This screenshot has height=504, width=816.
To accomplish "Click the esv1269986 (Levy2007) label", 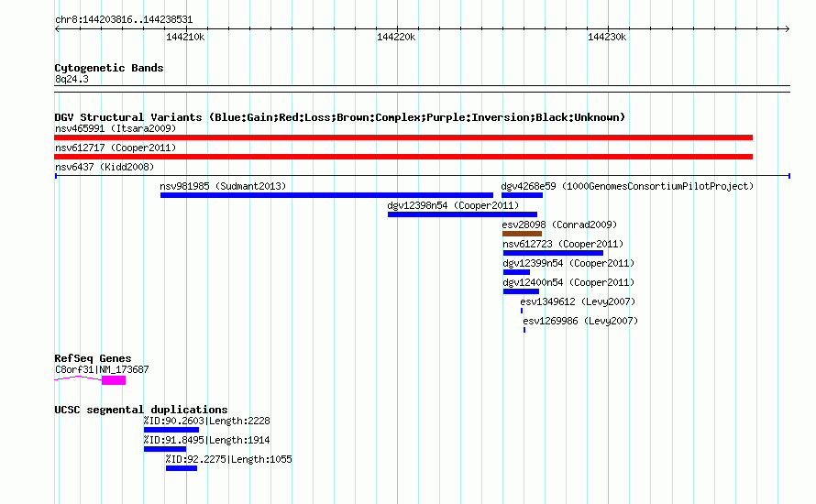I will [x=580, y=321].
